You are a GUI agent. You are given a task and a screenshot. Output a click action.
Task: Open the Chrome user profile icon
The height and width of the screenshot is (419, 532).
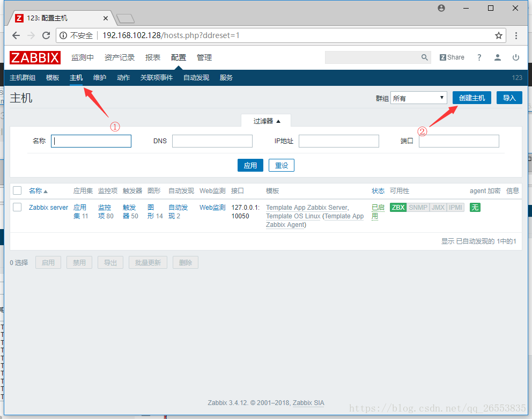(x=441, y=8)
